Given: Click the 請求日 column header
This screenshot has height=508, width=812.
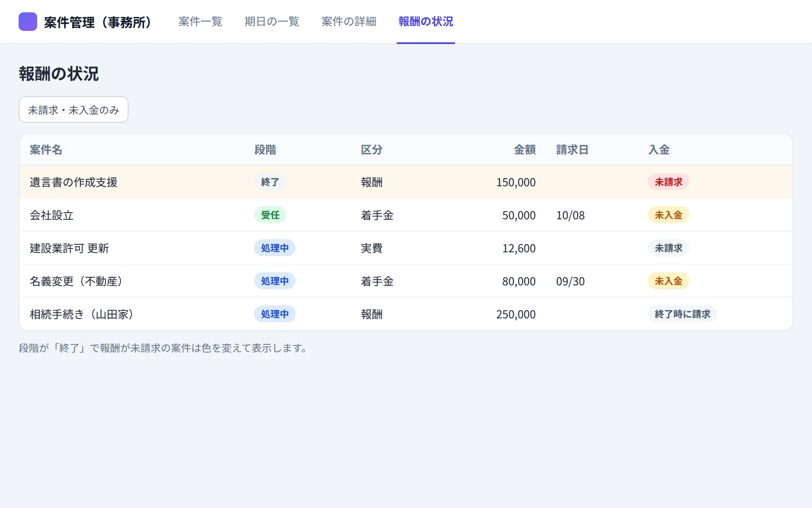Looking at the screenshot, I should tap(572, 149).
